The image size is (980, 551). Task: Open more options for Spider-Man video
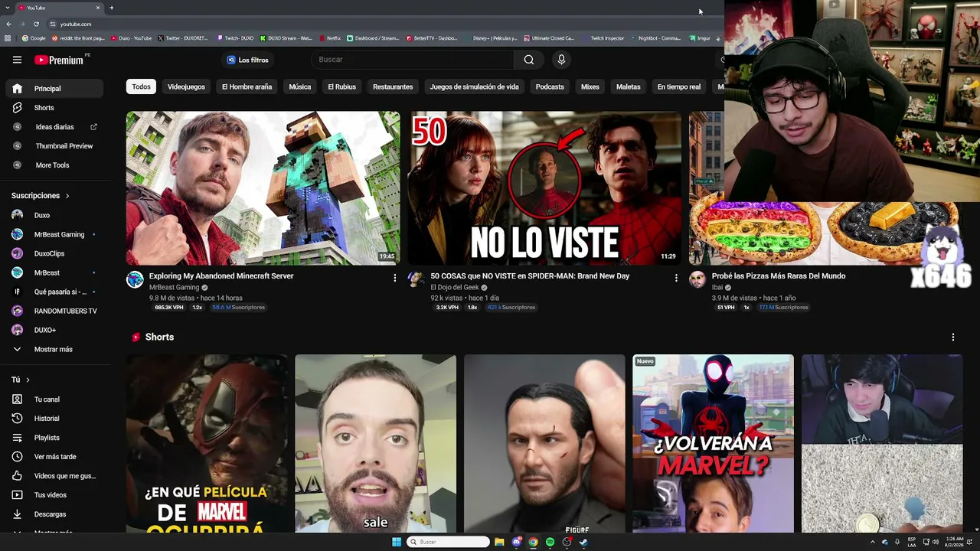(x=676, y=278)
